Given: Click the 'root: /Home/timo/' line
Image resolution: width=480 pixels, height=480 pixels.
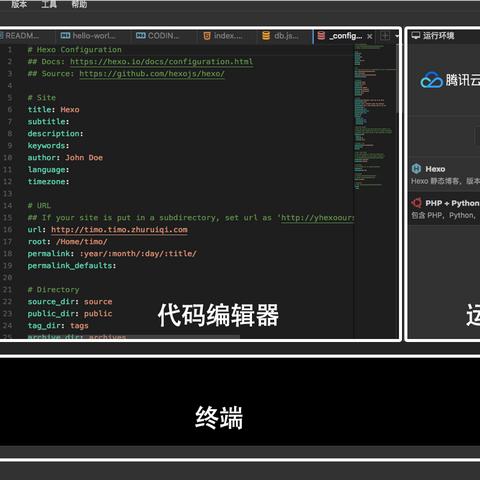Looking at the screenshot, I should 67,242.
